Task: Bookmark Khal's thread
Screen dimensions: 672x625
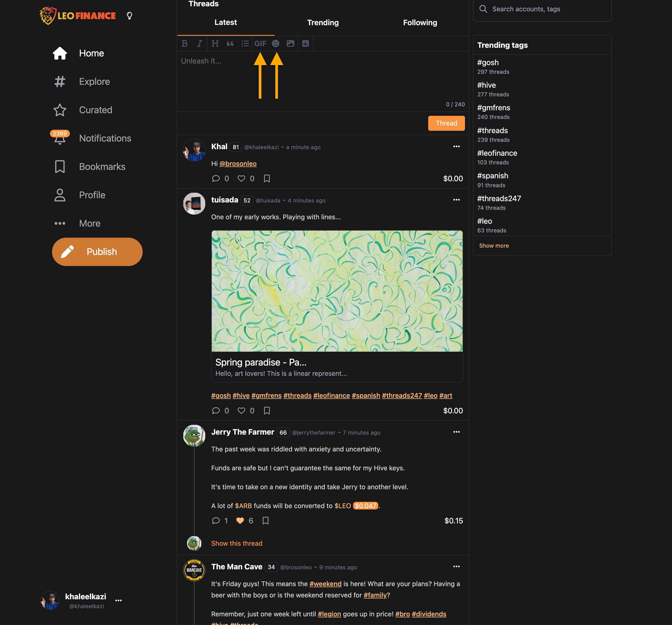Action: click(x=267, y=178)
